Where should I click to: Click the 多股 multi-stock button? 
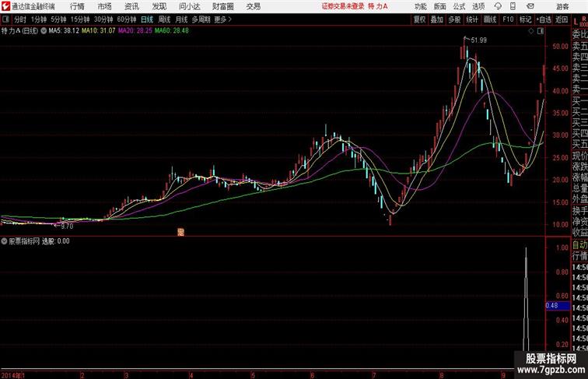tap(454, 19)
